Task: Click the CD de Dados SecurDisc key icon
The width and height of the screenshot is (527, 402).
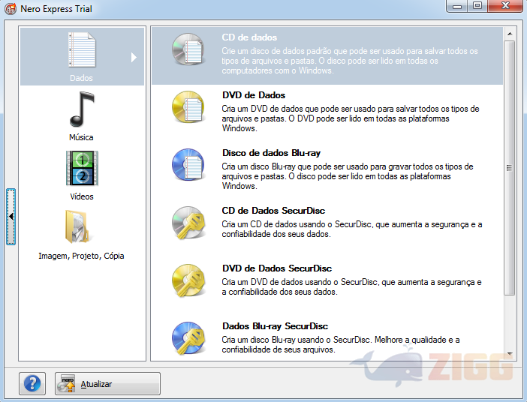Action: [x=188, y=223]
